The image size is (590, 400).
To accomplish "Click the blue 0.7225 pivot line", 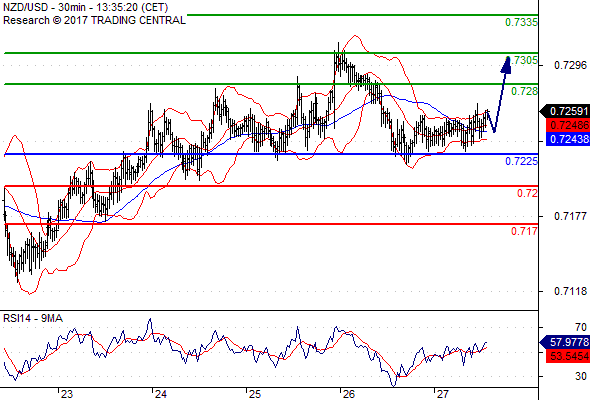I will 271,154.
